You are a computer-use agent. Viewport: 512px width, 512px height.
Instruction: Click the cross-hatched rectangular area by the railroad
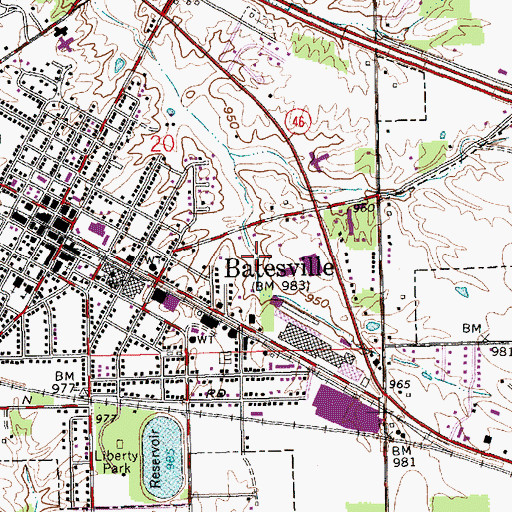[316, 344]
